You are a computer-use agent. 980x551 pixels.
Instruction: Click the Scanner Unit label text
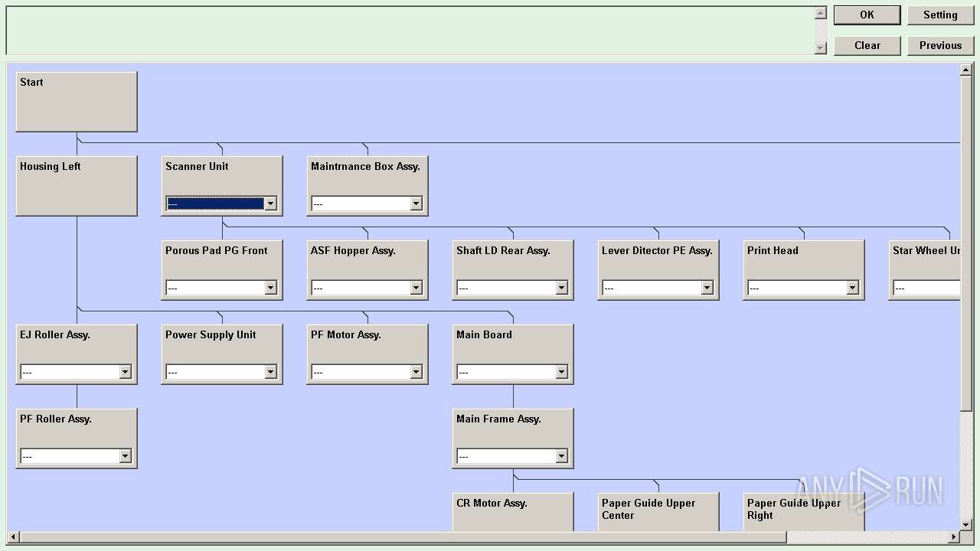(197, 166)
